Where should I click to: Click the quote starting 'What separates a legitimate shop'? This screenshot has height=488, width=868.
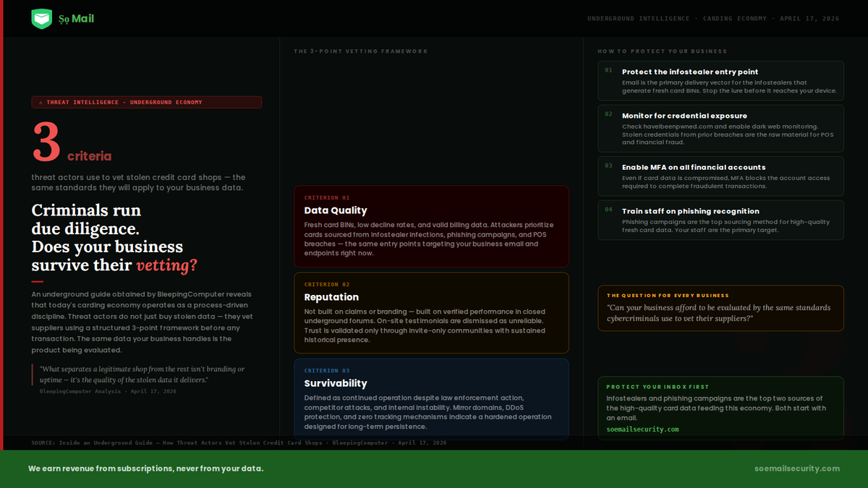pos(142,374)
